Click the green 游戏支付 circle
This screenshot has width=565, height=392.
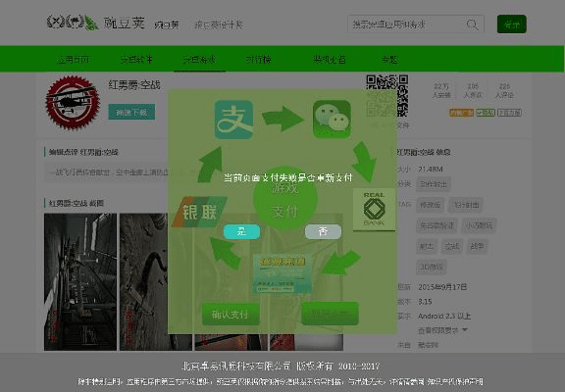tap(285, 199)
